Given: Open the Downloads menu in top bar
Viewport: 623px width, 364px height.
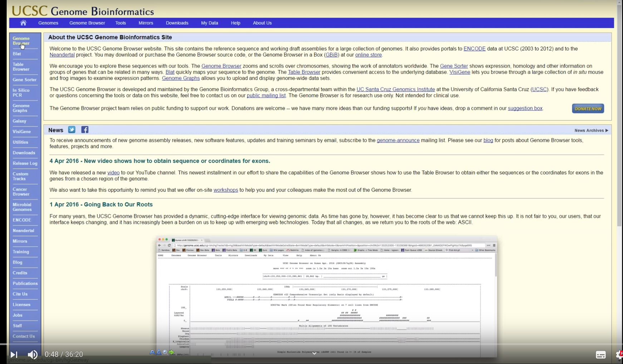Looking at the screenshot, I should (177, 23).
